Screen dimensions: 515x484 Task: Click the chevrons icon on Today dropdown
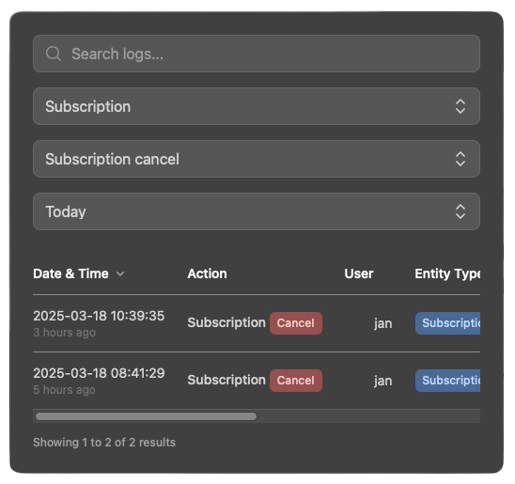pos(460,212)
